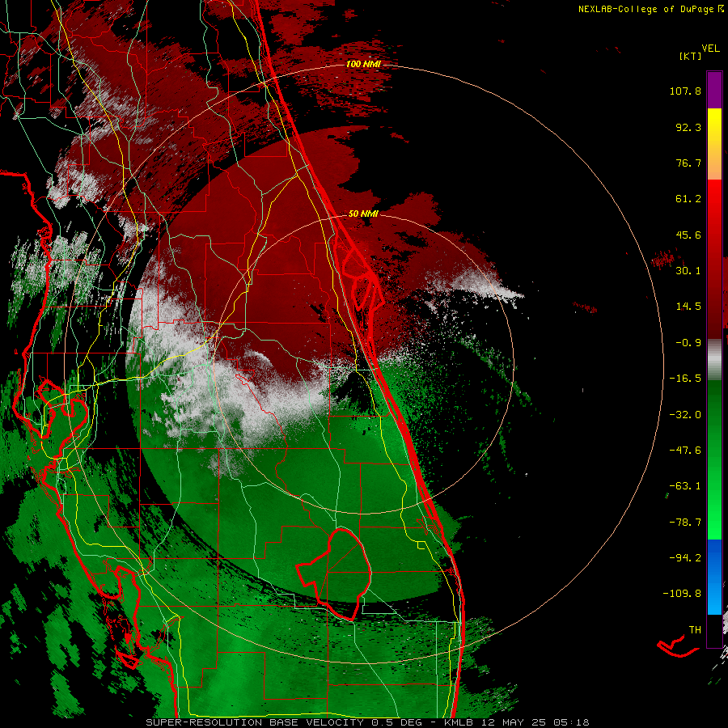Select the -63.1 velocity scale value
Viewport: 728px width, 728px height.
pos(685,486)
